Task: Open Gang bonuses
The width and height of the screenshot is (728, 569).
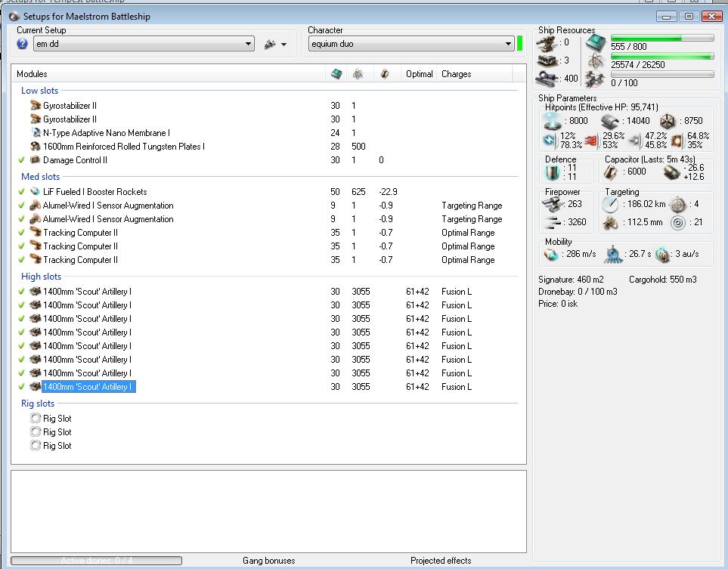Action: coord(269,561)
